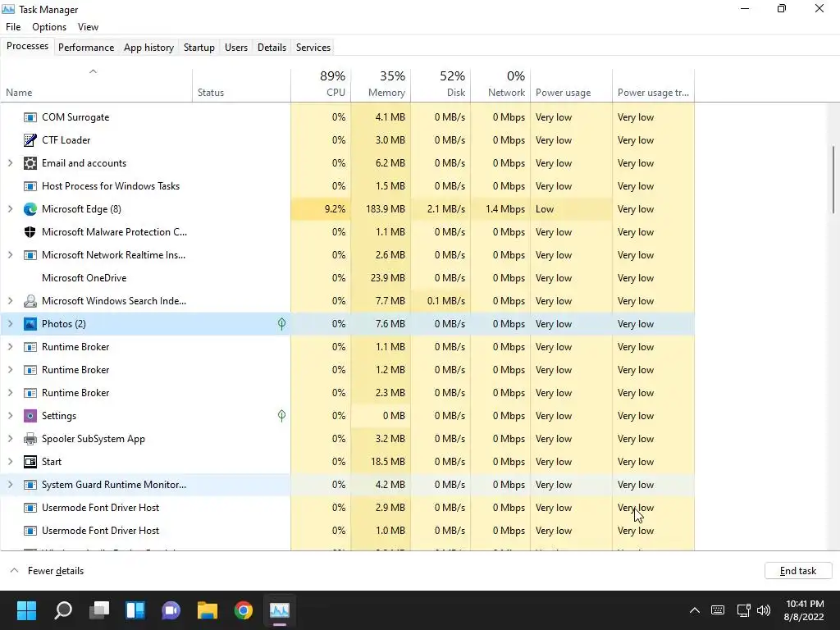
Task: Switch to the Services tab
Action: coord(313,47)
